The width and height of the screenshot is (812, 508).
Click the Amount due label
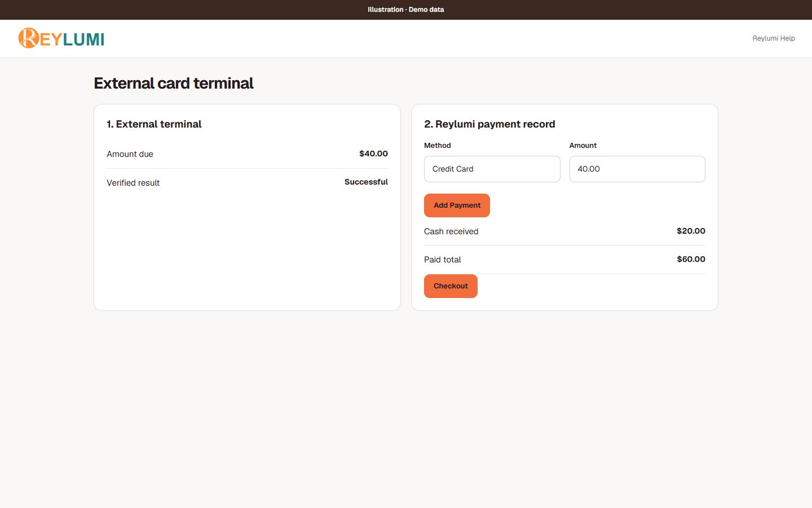click(x=130, y=154)
